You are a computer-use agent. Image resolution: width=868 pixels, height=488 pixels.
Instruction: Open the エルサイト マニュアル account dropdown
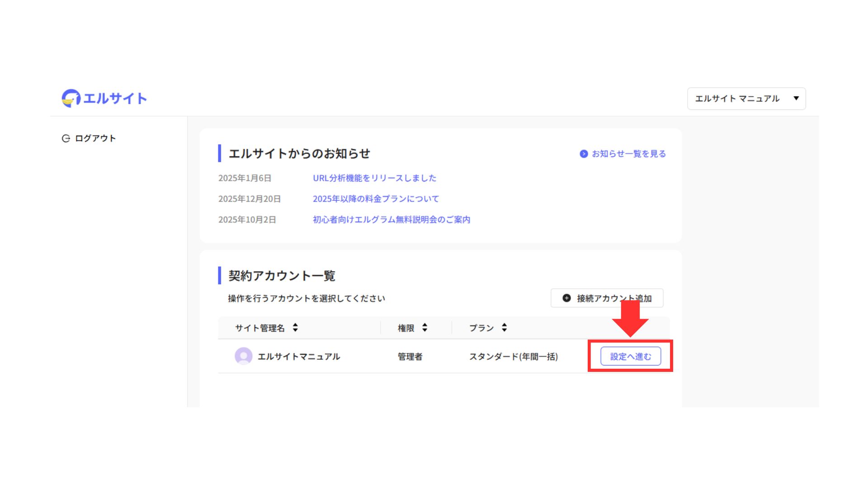[737, 99]
